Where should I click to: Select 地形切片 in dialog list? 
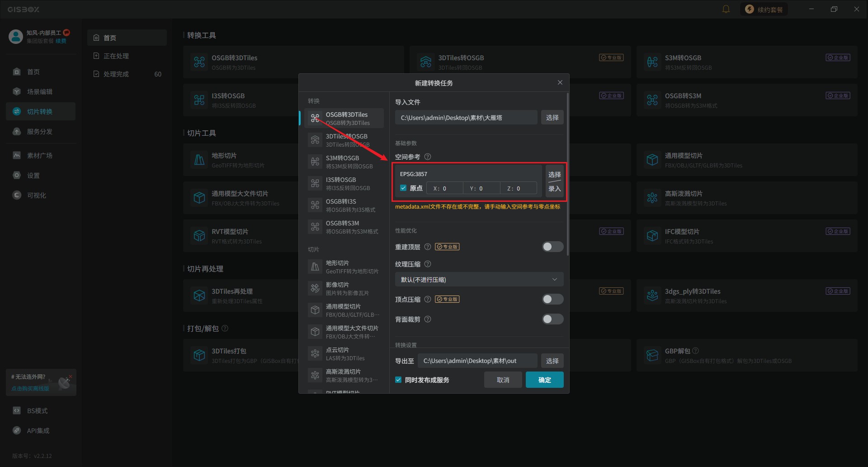pyautogui.click(x=344, y=267)
